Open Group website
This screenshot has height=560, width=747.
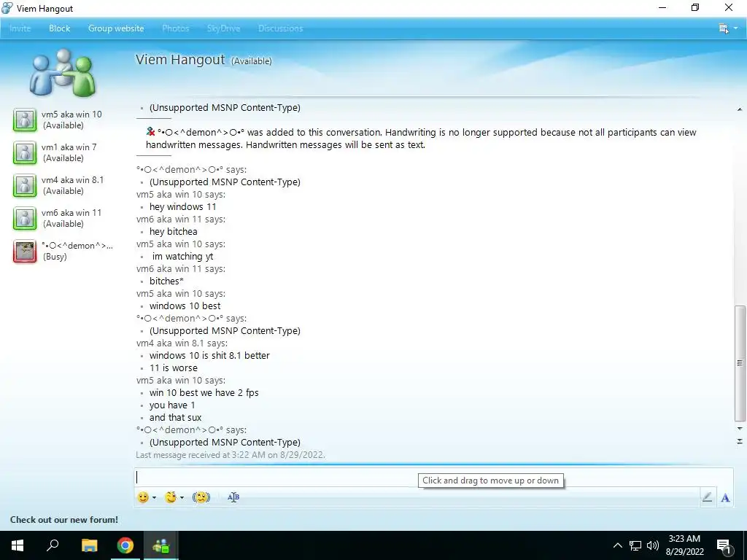pyautogui.click(x=116, y=28)
